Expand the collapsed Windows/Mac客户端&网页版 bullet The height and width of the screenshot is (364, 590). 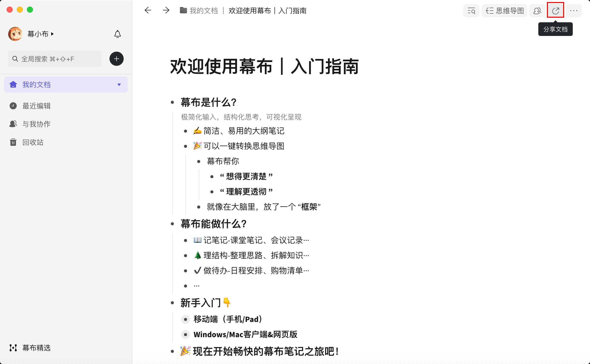pyautogui.click(x=186, y=335)
